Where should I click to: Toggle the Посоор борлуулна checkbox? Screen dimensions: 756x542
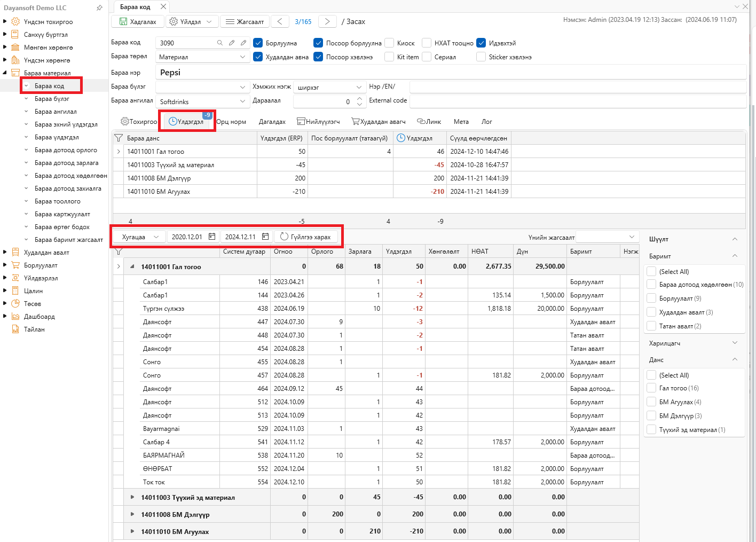click(318, 43)
